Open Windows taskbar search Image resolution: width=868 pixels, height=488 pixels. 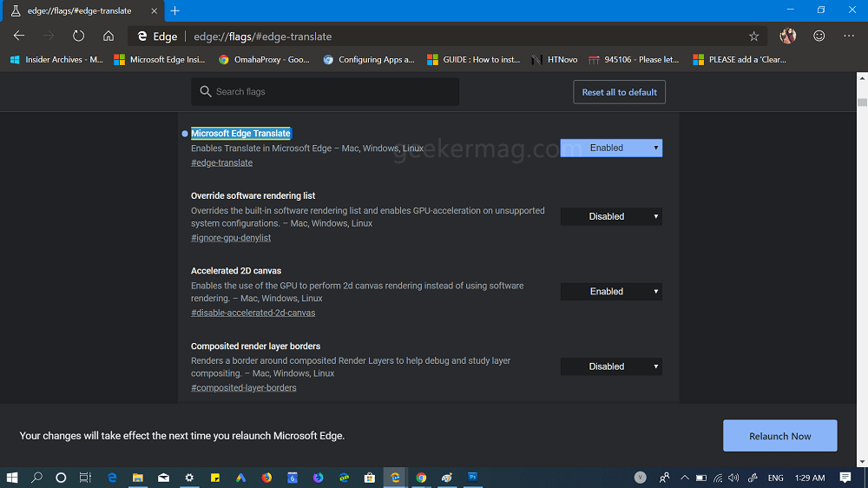(36, 478)
